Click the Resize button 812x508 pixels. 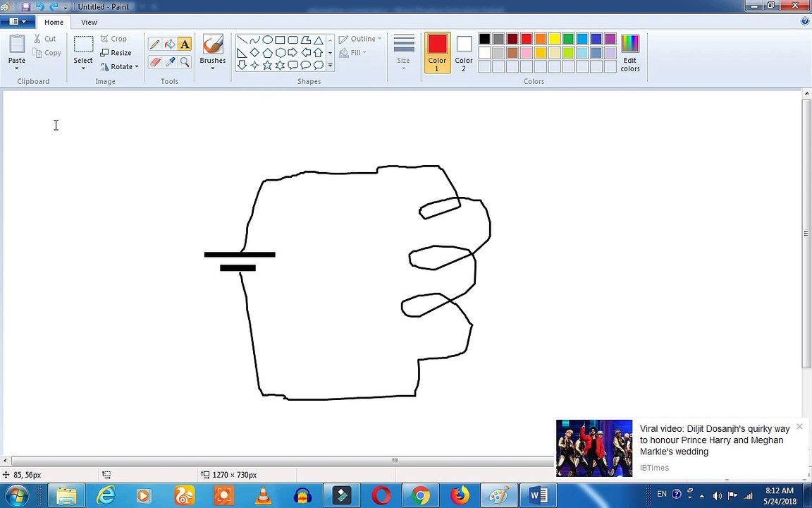[x=116, y=53]
